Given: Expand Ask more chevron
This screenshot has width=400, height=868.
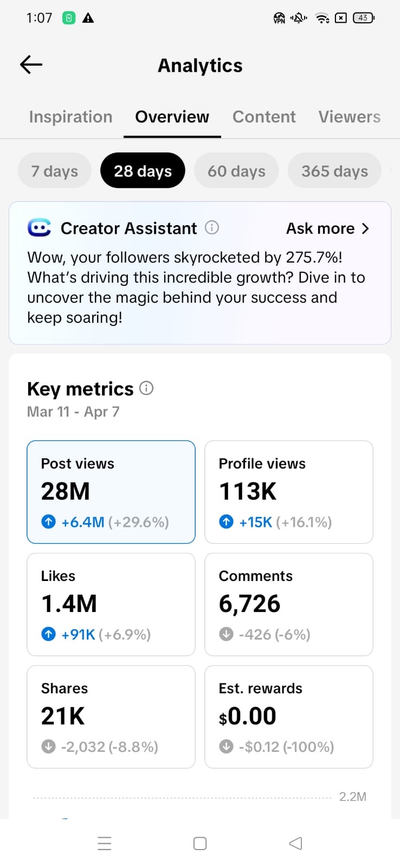Looking at the screenshot, I should pyautogui.click(x=365, y=228).
